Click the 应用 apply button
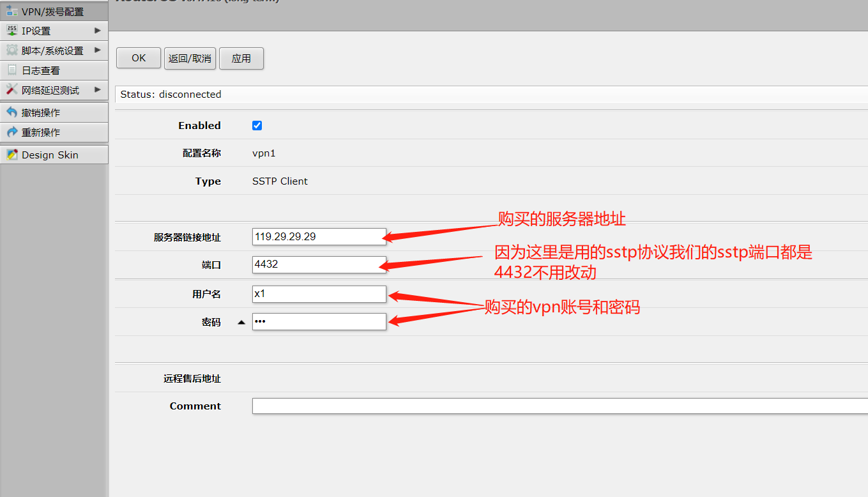868x497 pixels. (x=241, y=58)
